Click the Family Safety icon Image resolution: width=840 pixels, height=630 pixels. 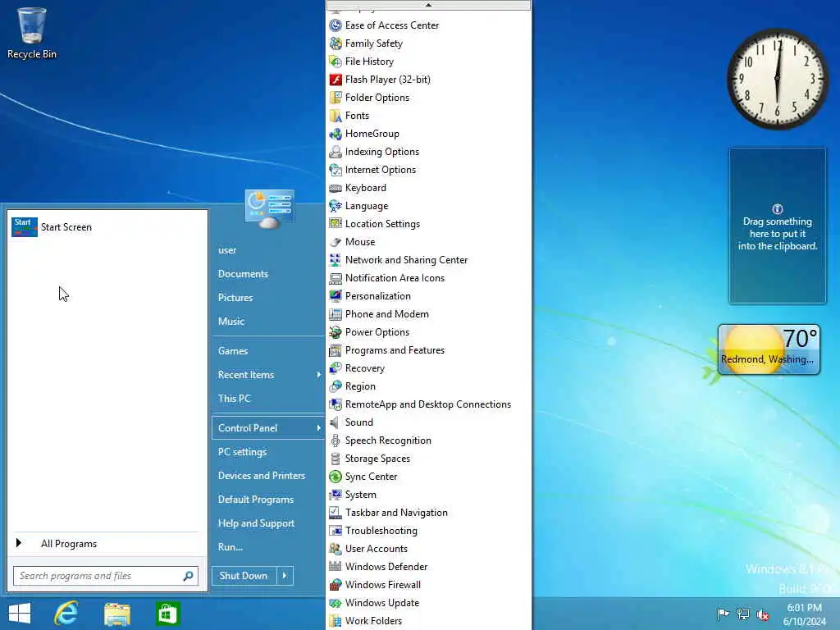[336, 43]
